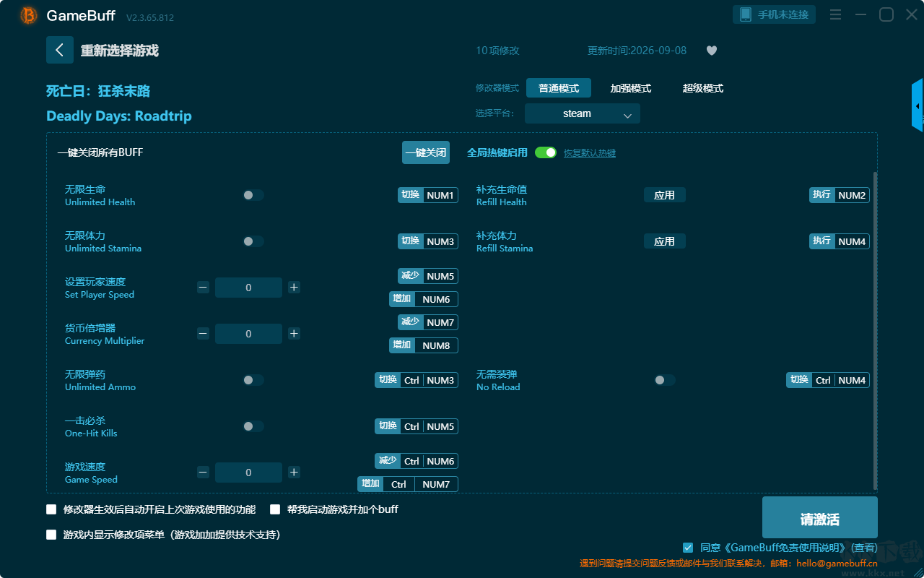
Task: Check launch game and add buff checkbox
Action: (x=275, y=509)
